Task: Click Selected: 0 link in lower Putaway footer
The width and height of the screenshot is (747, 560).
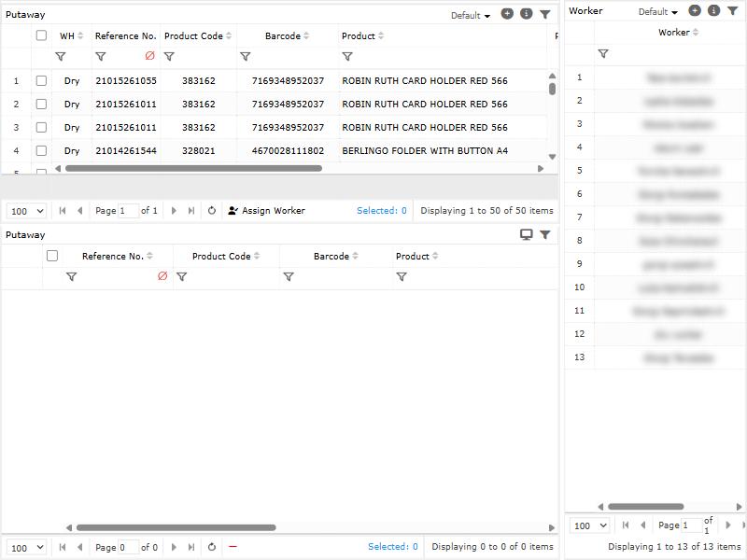Action: tap(392, 547)
